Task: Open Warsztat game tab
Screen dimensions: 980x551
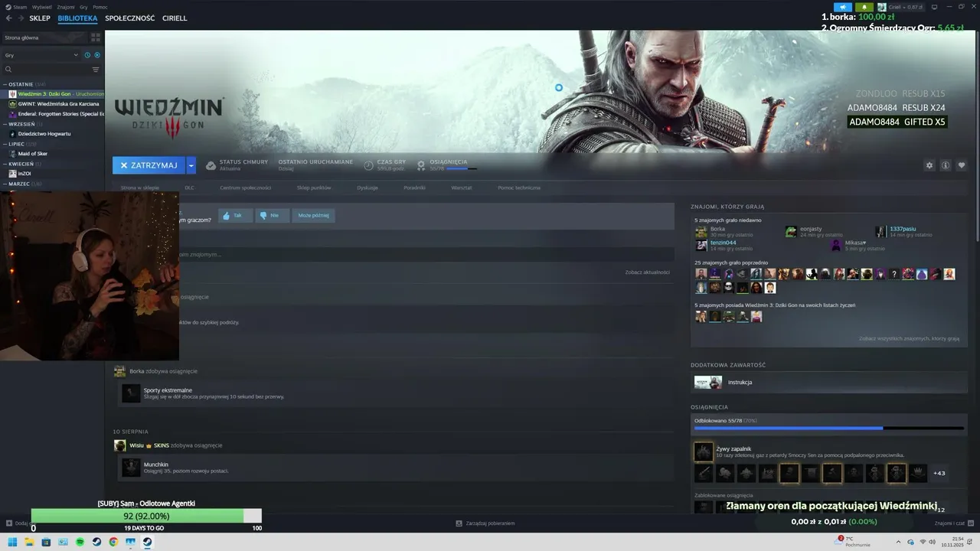Action: coord(462,187)
